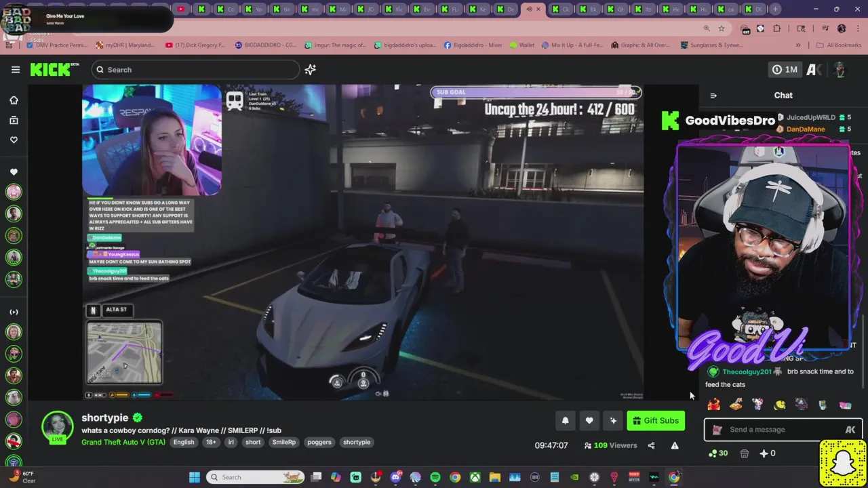Viewport: 868px width, 488px height.
Task: Click send icon in chat message box
Action: (x=850, y=430)
